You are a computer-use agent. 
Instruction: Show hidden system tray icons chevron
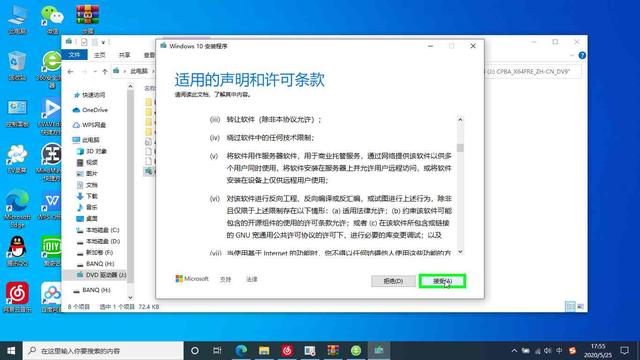tap(514, 351)
